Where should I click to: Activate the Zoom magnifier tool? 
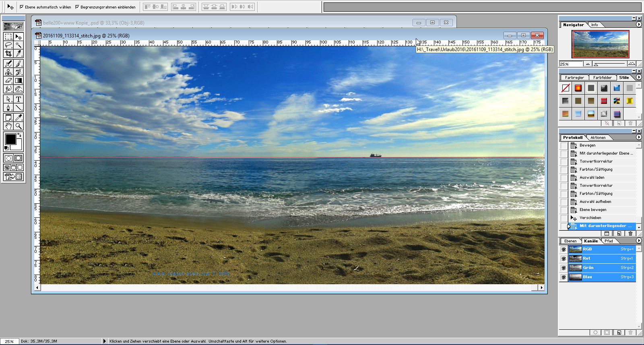pyautogui.click(x=19, y=126)
